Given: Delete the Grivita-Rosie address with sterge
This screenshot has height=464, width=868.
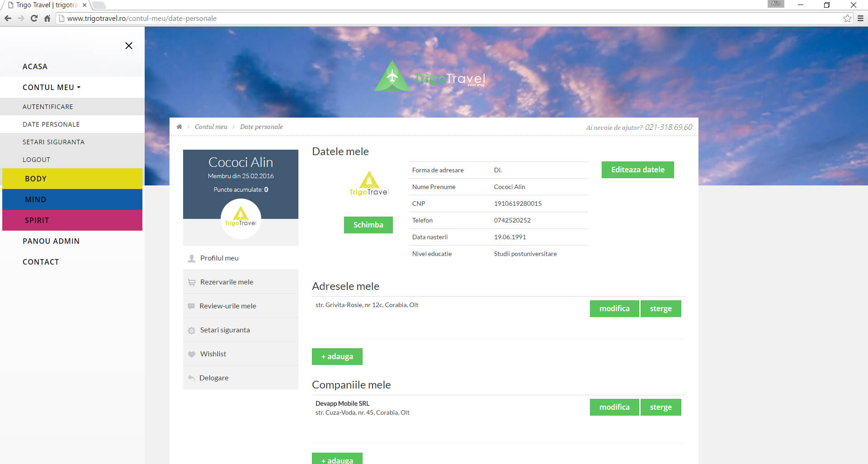Looking at the screenshot, I should tap(660, 309).
